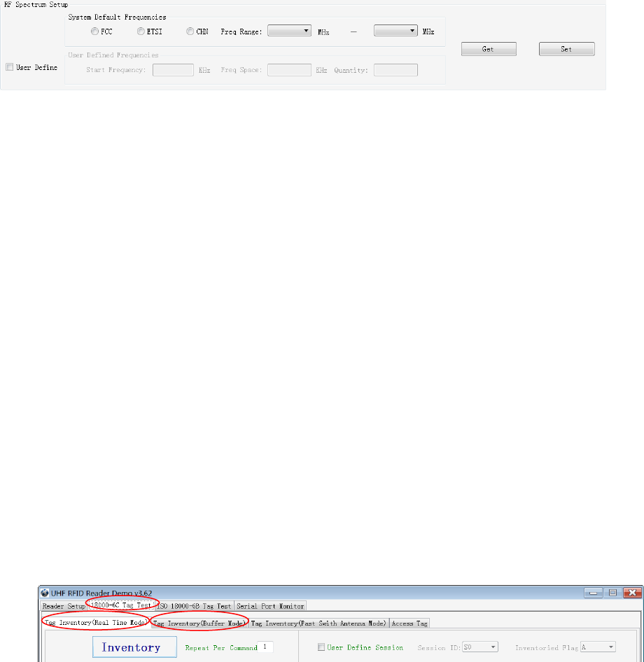This screenshot has width=644, height=662.
Task: Minimize the UHF RFID Reader Demo window
Action: (594, 593)
